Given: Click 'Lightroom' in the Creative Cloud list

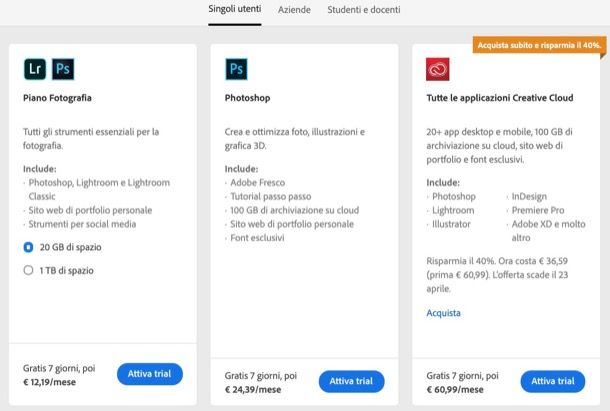Looking at the screenshot, I should click(453, 210).
